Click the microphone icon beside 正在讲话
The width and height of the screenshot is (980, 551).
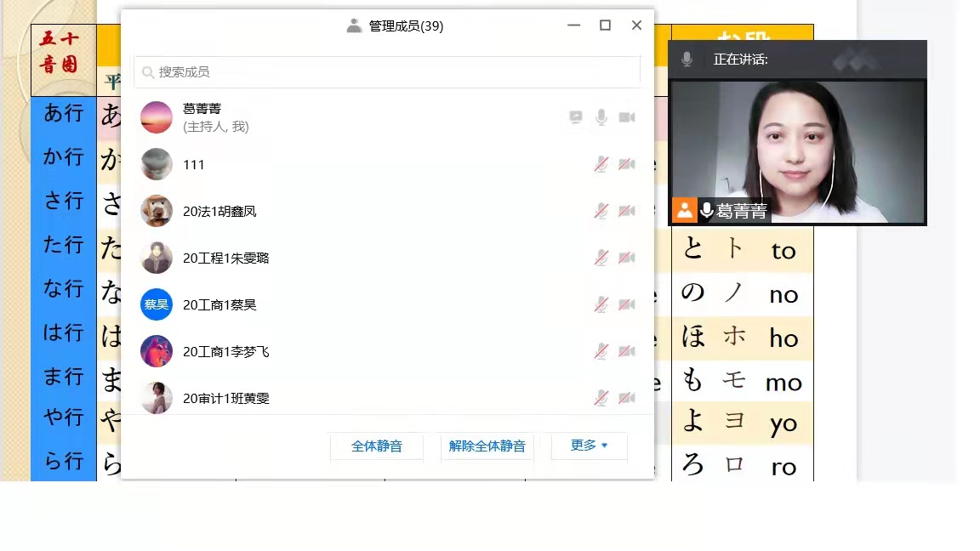pos(687,60)
